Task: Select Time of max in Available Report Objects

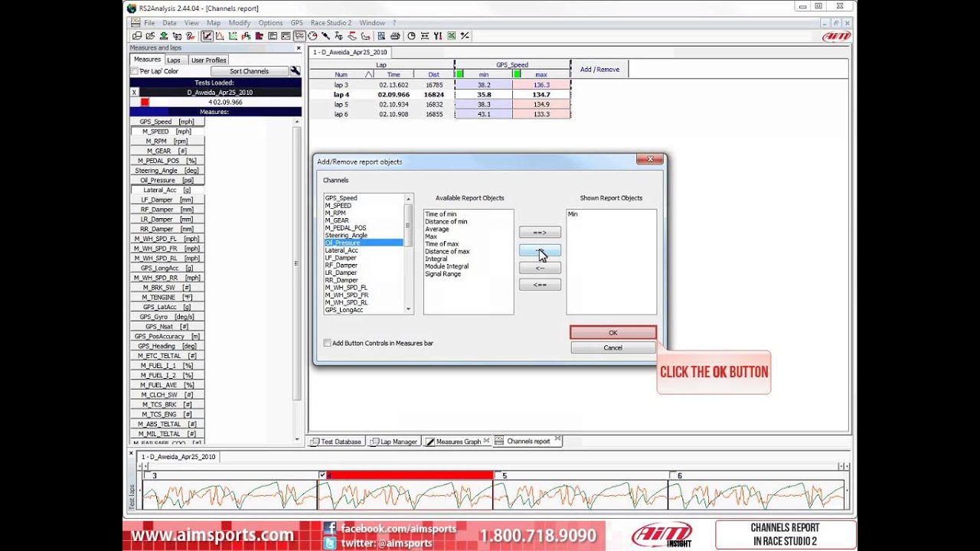Action: (442, 244)
